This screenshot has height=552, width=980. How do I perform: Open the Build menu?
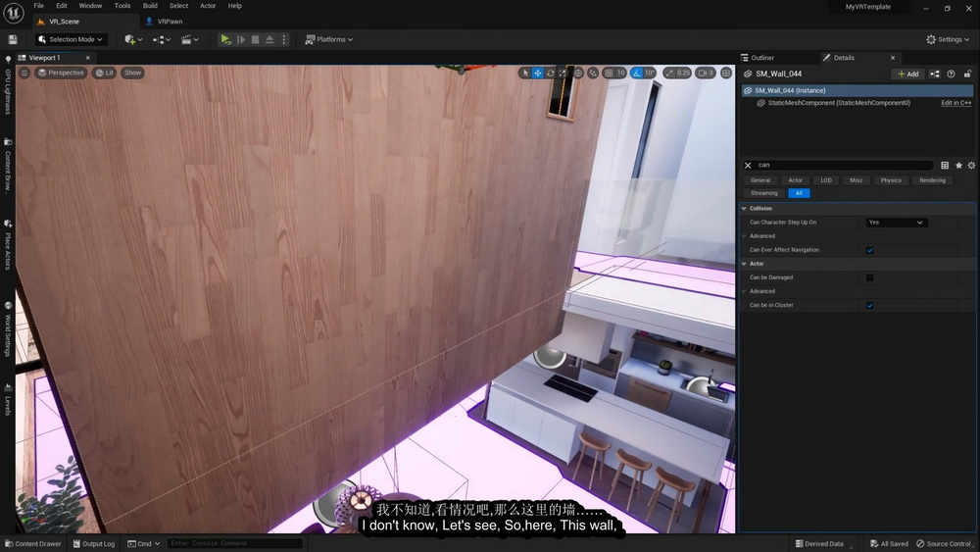click(x=150, y=6)
